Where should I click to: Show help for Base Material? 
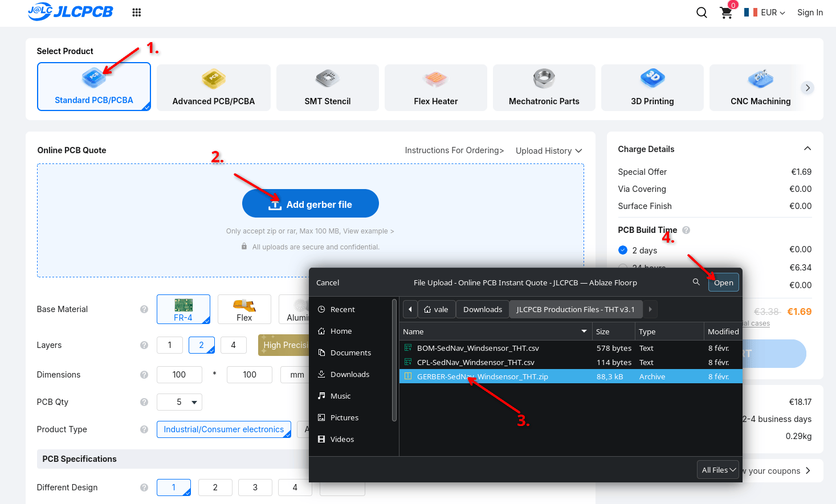[x=144, y=309]
